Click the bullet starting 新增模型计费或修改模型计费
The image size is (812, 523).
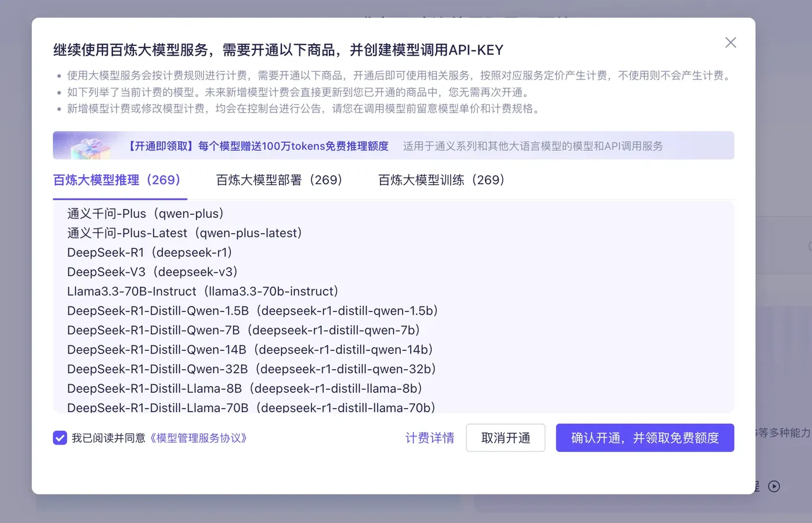pos(305,109)
